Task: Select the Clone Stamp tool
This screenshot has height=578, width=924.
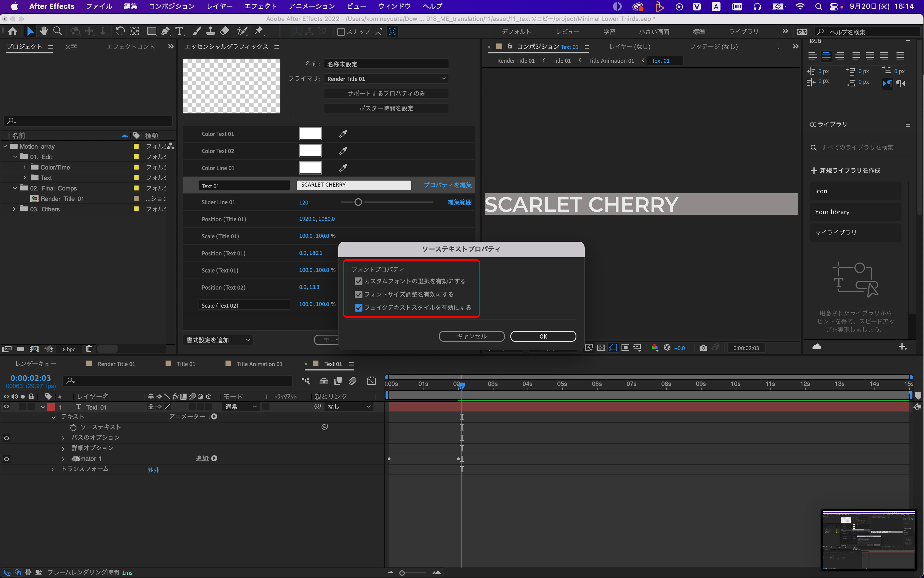Action: pyautogui.click(x=210, y=31)
